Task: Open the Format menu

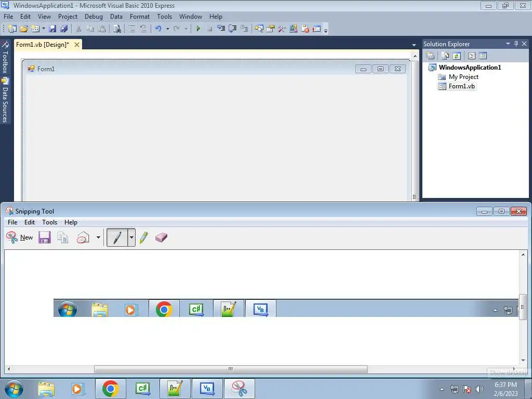Action: 139,16
